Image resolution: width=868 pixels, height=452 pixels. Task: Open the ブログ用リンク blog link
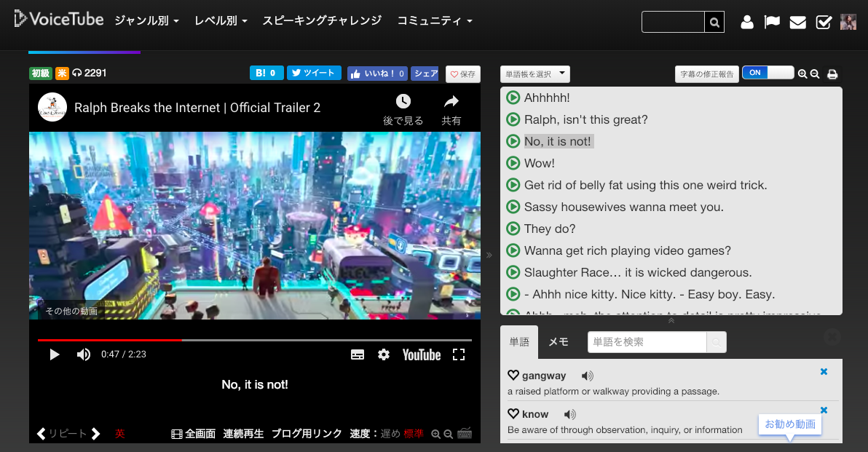pyautogui.click(x=307, y=434)
